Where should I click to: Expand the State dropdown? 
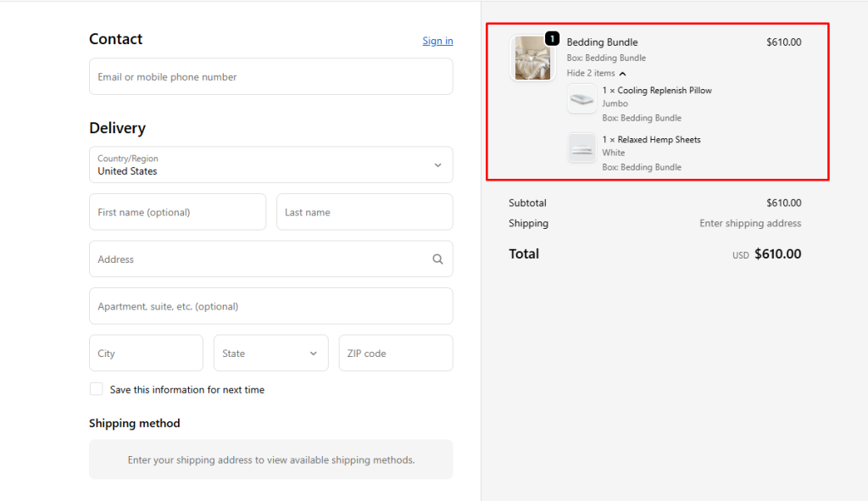click(x=270, y=353)
